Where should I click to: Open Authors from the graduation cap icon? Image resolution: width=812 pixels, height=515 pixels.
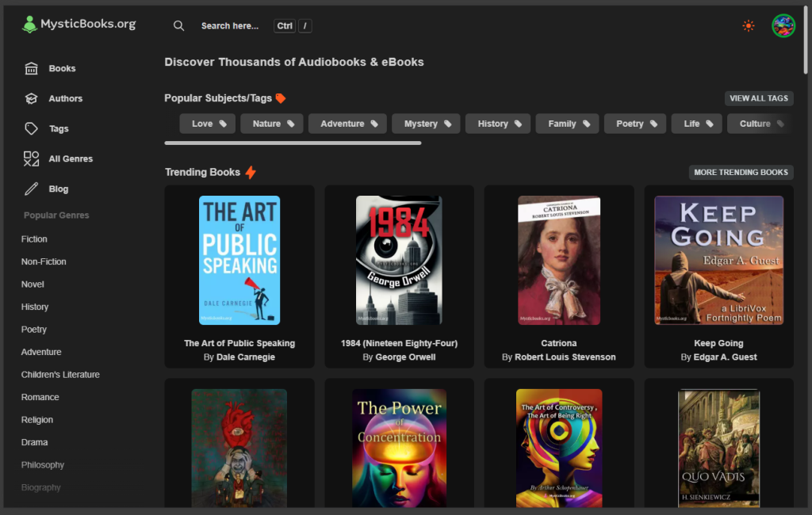pos(32,99)
